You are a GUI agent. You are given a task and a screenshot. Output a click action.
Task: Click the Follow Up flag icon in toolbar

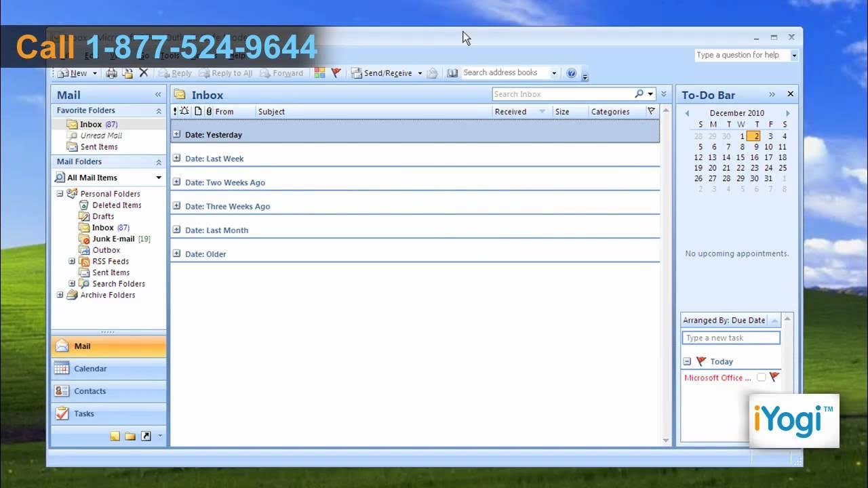tap(336, 73)
